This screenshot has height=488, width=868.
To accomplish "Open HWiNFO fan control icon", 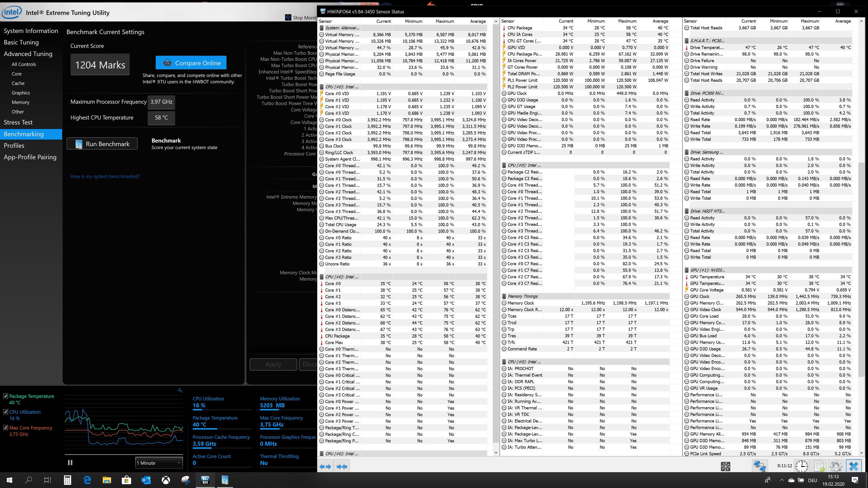I will 725,467.
